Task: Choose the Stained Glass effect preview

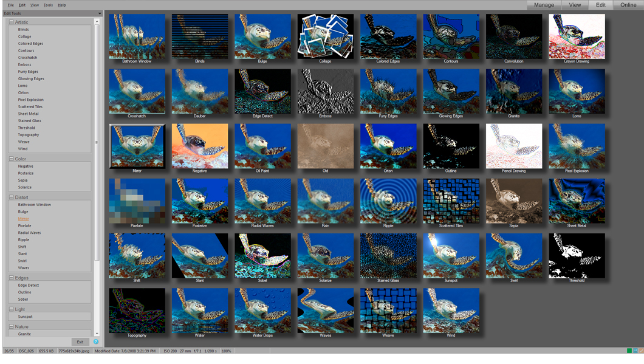Action: click(x=388, y=255)
